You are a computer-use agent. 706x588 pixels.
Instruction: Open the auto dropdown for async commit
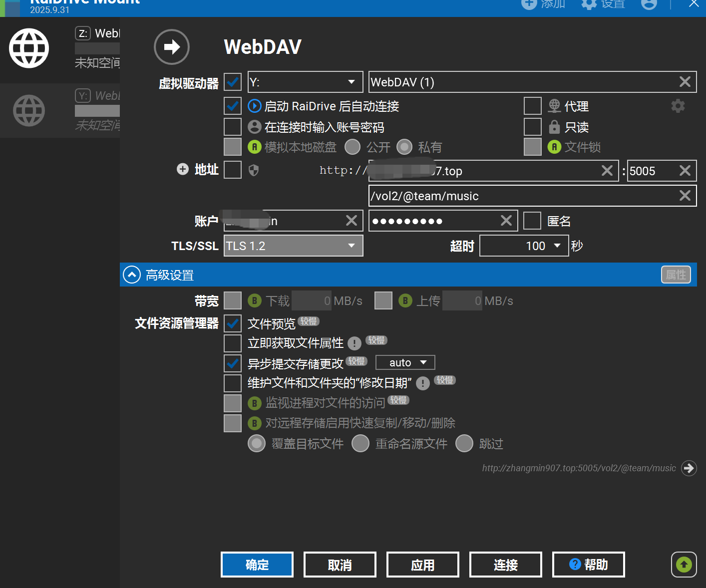pyautogui.click(x=405, y=362)
